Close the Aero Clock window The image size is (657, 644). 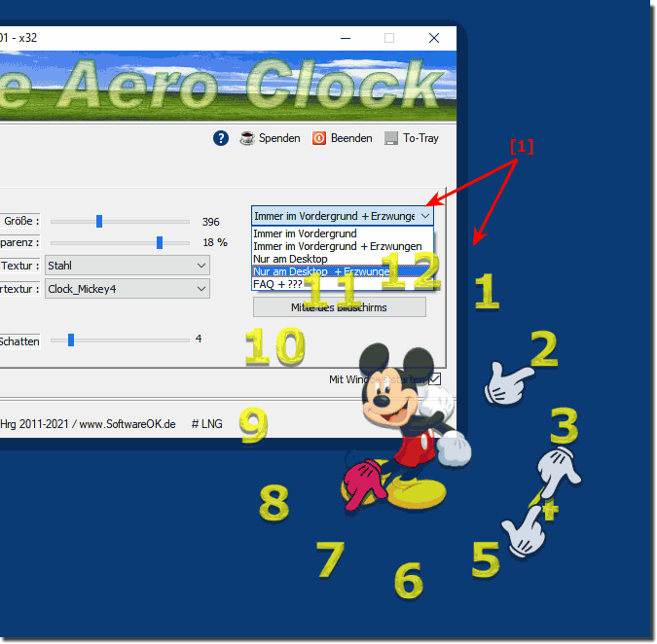coord(434,38)
